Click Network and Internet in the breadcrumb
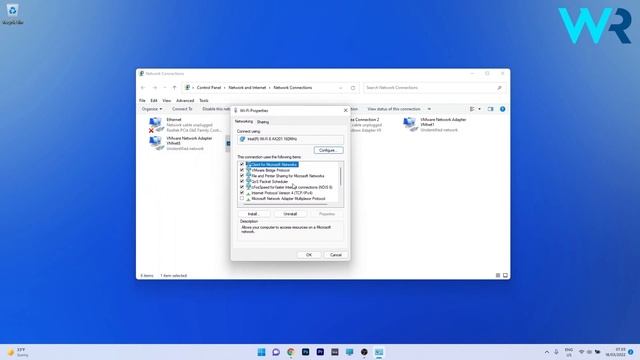This screenshot has width=640, height=360. tap(247, 88)
